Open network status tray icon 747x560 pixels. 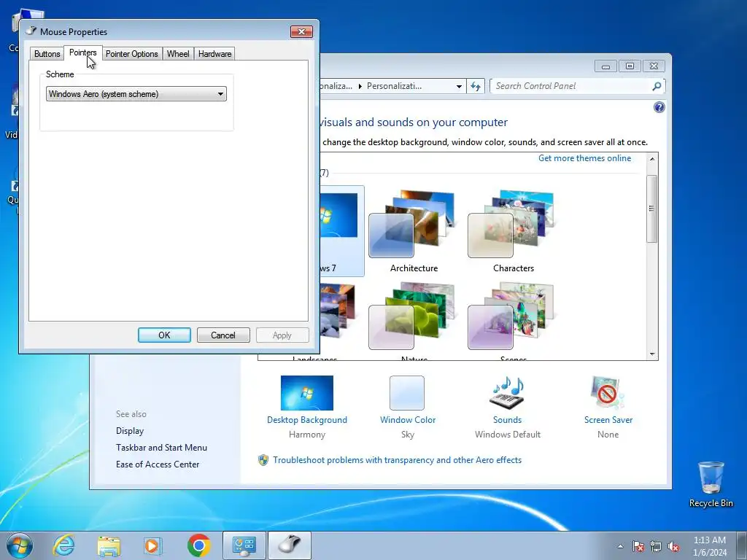(x=656, y=546)
